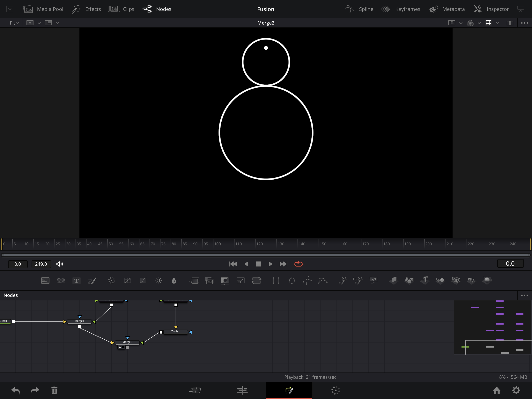This screenshot has width=532, height=399.
Task: Open the Effects panel
Action: [86, 9]
